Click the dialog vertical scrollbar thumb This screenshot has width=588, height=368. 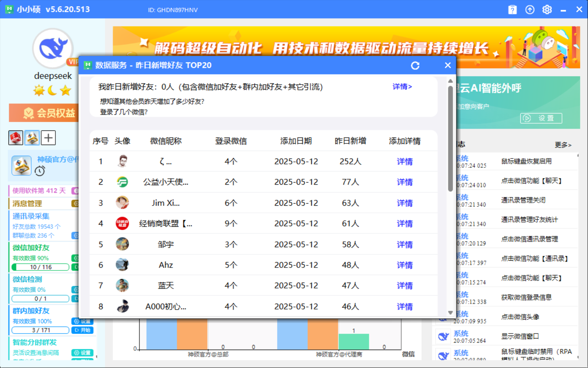[x=450, y=138]
